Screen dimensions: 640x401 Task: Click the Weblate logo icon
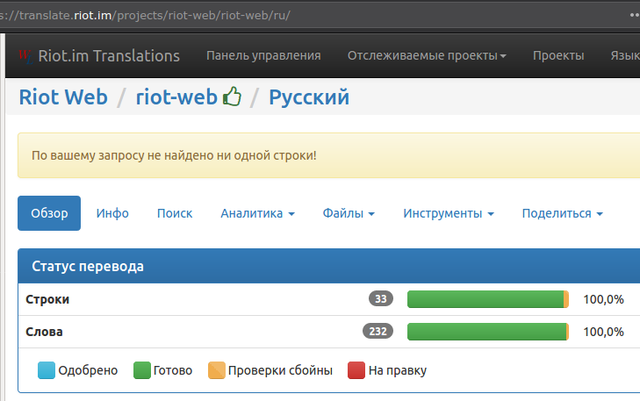(26, 56)
